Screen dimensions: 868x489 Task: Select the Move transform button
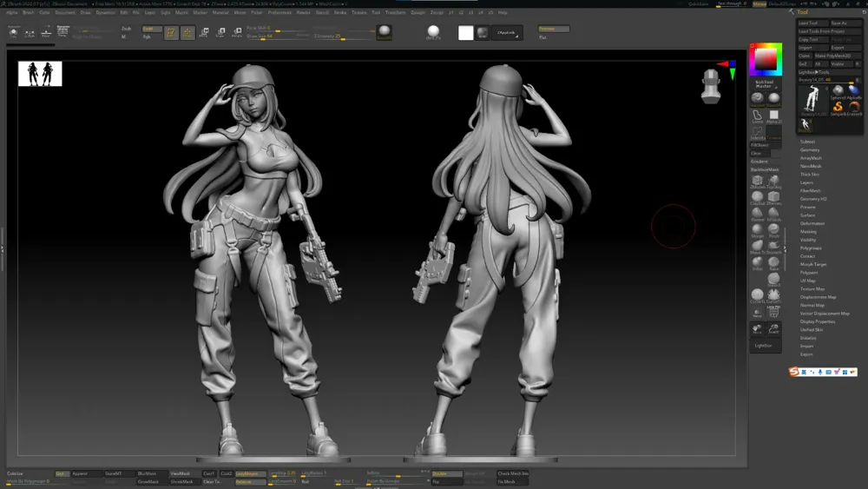(204, 33)
